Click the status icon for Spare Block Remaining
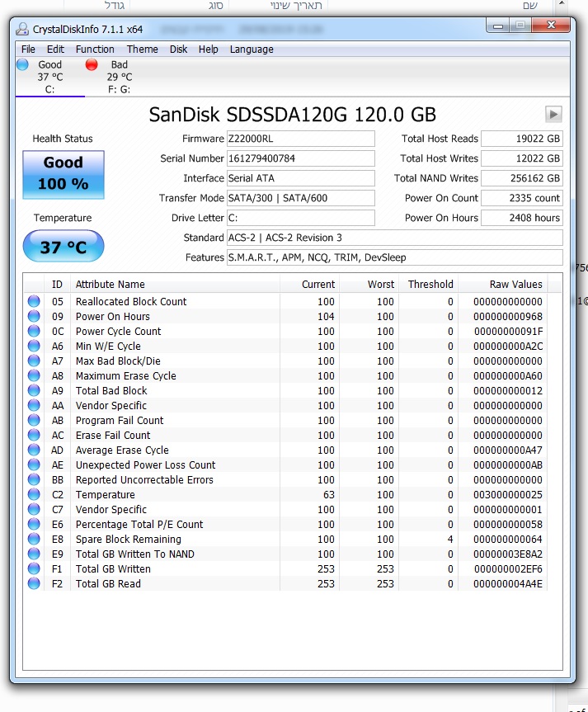This screenshot has height=712, width=588. coord(34,539)
